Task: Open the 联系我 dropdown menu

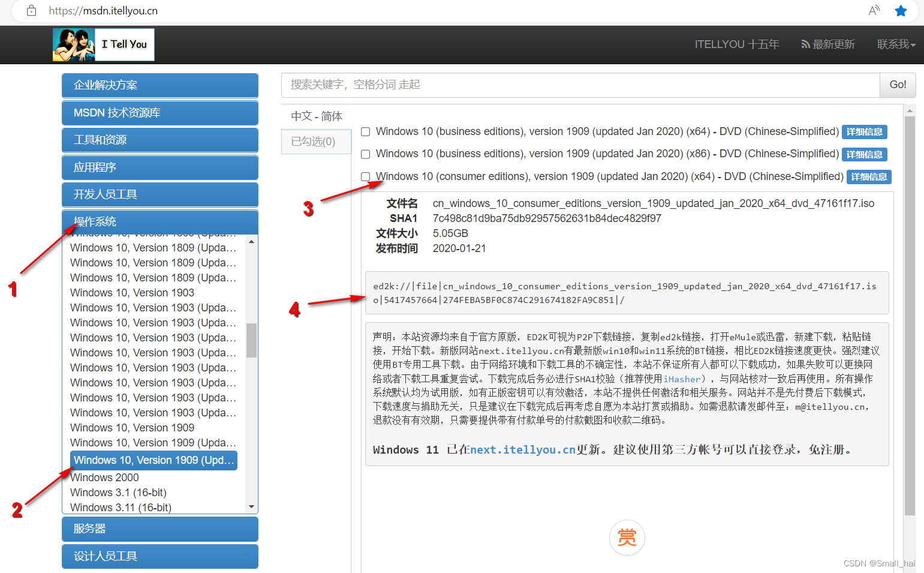Action: pyautogui.click(x=896, y=44)
